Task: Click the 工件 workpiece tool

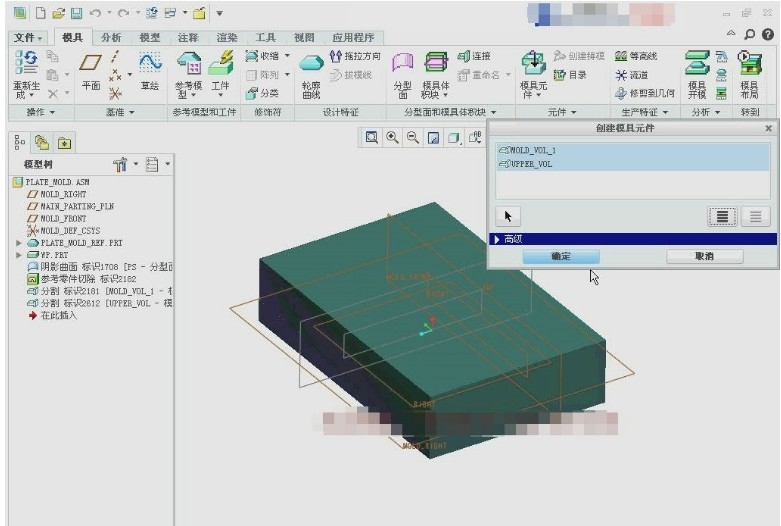Action: [221, 75]
